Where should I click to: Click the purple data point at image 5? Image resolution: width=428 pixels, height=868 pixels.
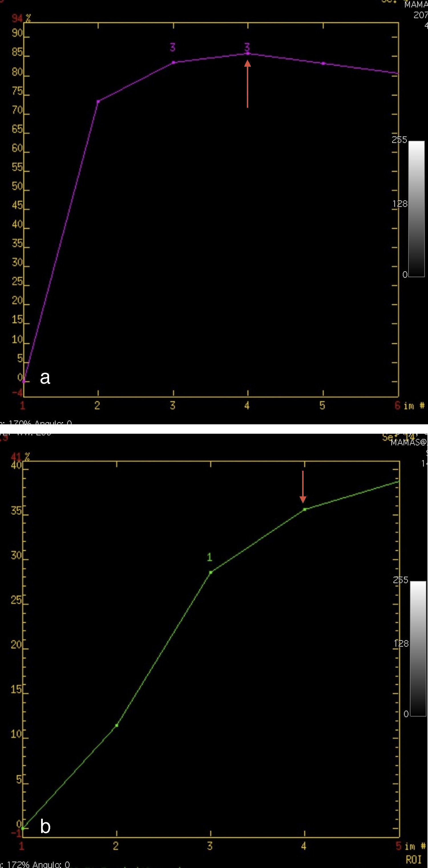coord(323,63)
